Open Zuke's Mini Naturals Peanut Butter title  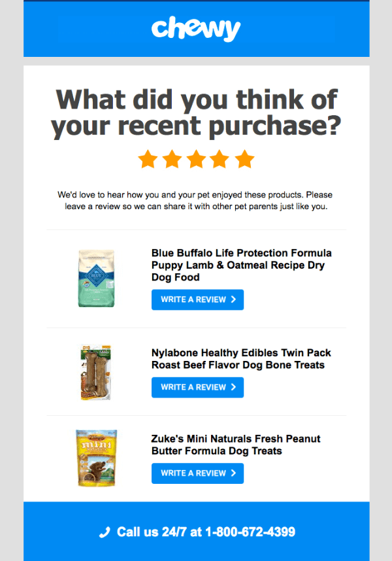click(236, 445)
